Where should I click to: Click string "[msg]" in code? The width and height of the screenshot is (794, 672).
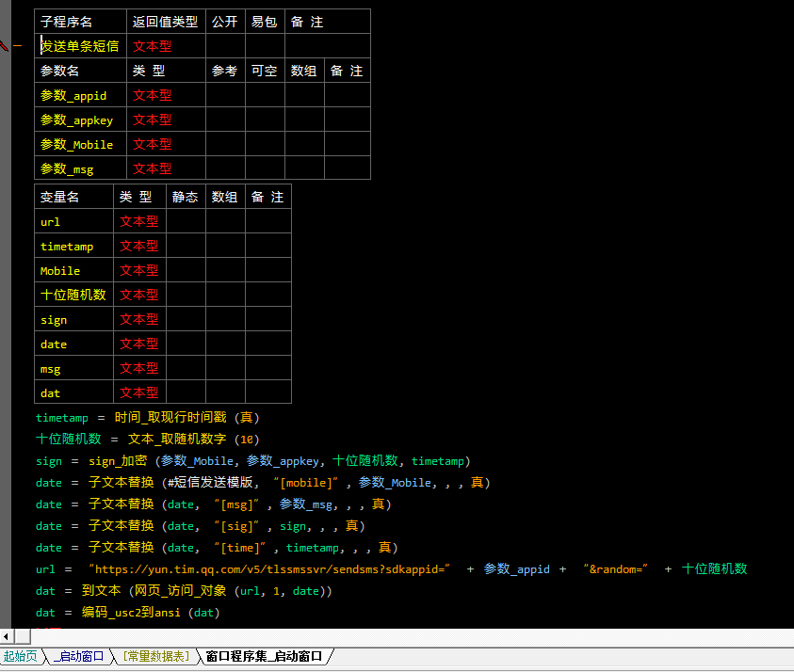point(236,504)
